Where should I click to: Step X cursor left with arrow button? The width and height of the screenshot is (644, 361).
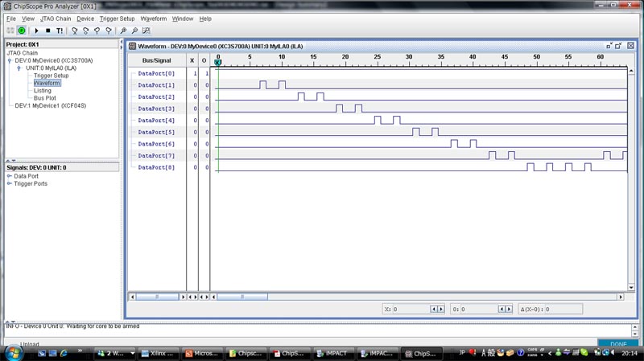[434, 310]
